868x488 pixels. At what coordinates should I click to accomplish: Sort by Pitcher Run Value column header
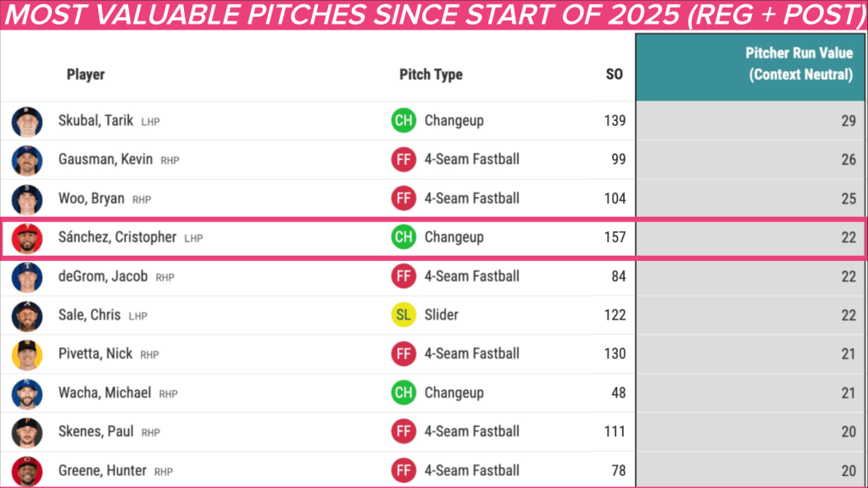[798, 64]
